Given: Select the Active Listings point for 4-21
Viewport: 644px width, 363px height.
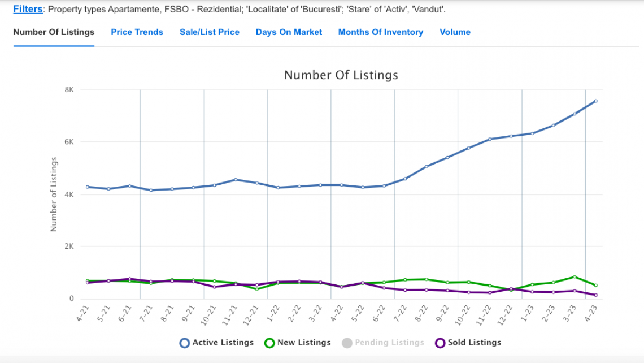Looking at the screenshot, I should point(88,187).
